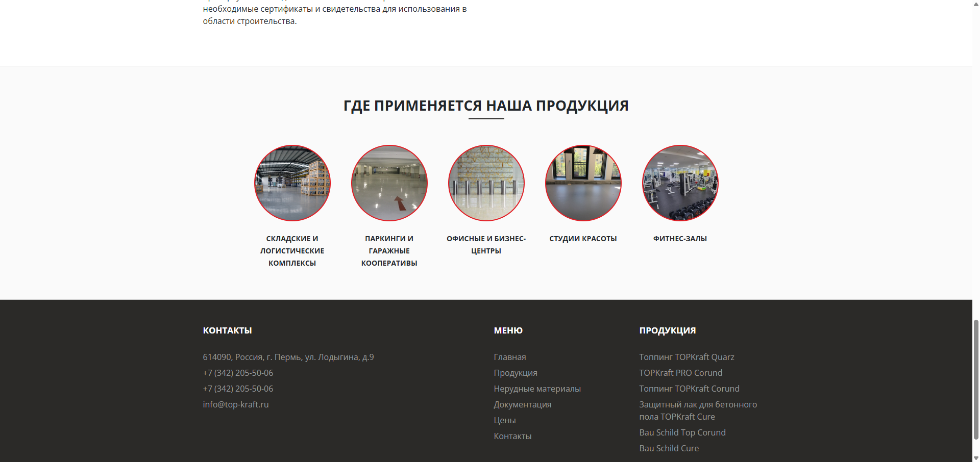The image size is (980, 462).
Task: Click the 'Паркинги и гаражные кооперативы' caption
Action: pyautogui.click(x=389, y=251)
